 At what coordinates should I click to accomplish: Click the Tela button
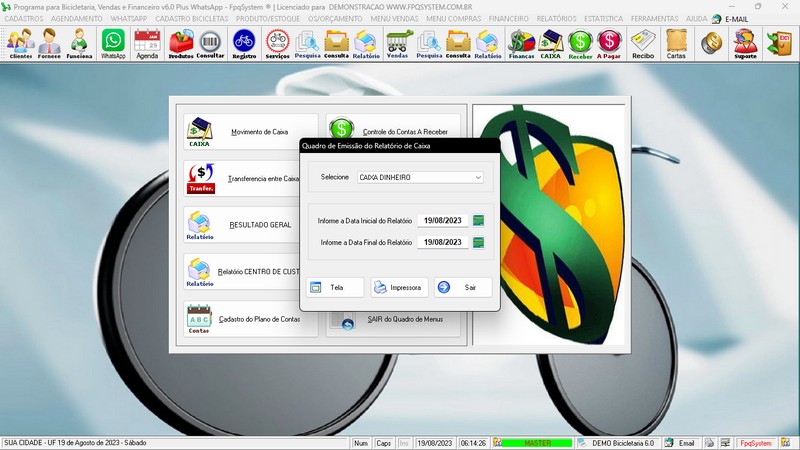[334, 287]
